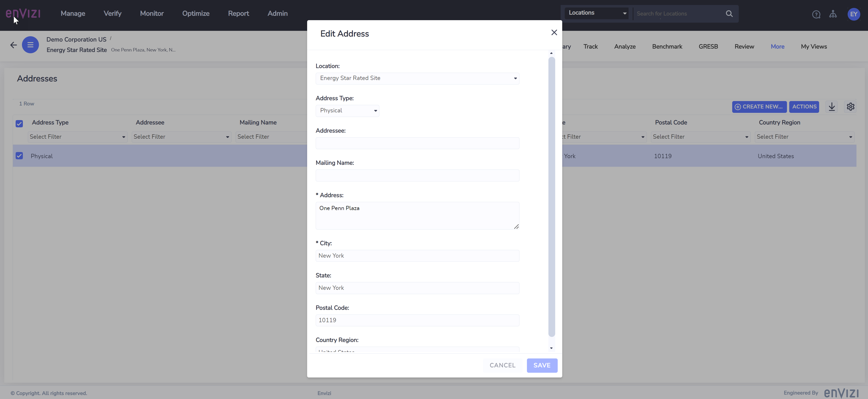Click the dialog scrollbar up arrow

(551, 53)
